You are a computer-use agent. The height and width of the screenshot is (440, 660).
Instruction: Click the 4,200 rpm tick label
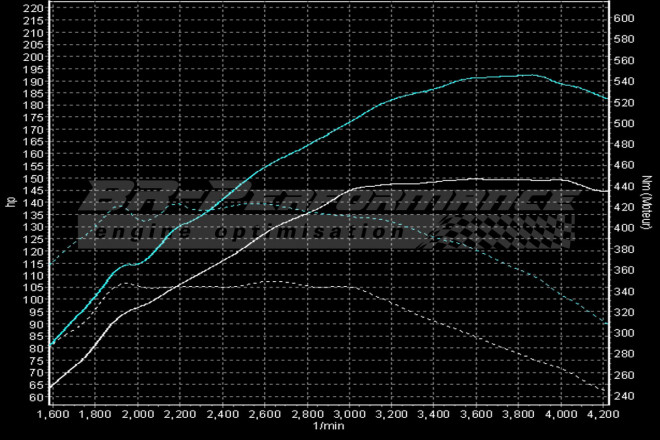603,413
